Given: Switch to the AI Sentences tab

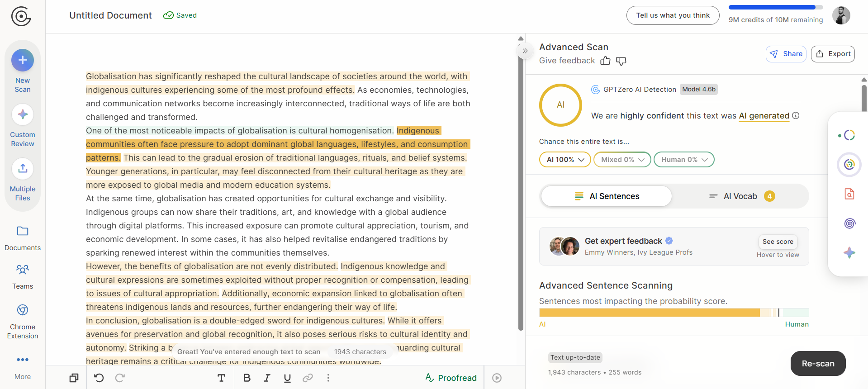Looking at the screenshot, I should [607, 196].
